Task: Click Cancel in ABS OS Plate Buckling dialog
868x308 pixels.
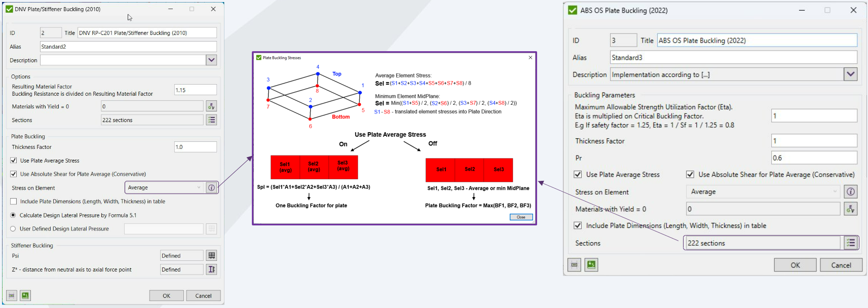Action: click(841, 265)
